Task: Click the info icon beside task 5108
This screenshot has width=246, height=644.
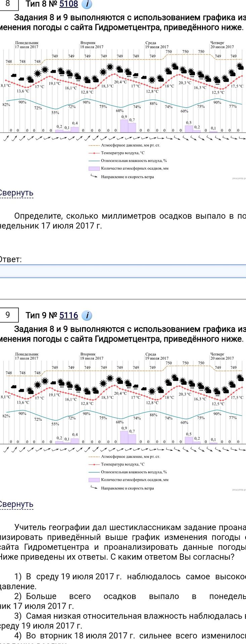Action: coord(87,4)
